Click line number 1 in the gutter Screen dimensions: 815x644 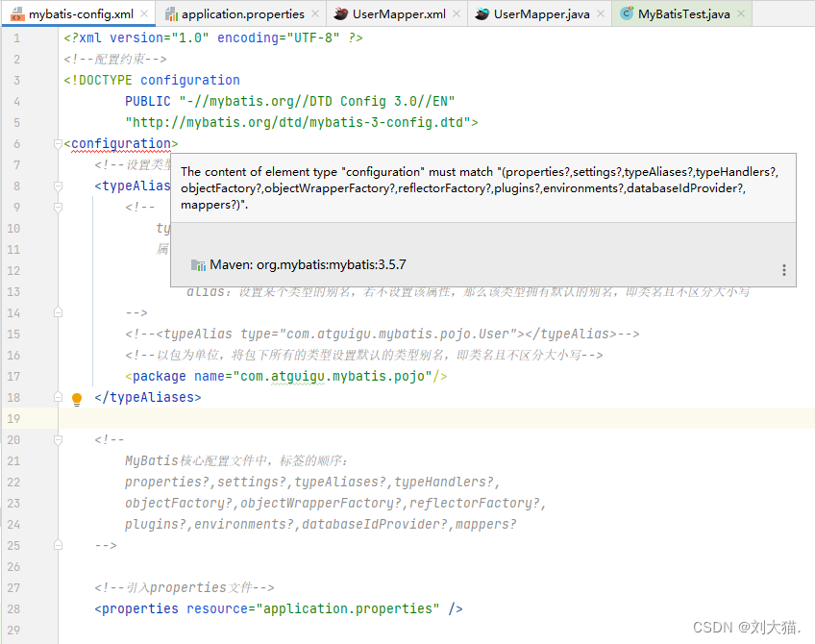16,38
